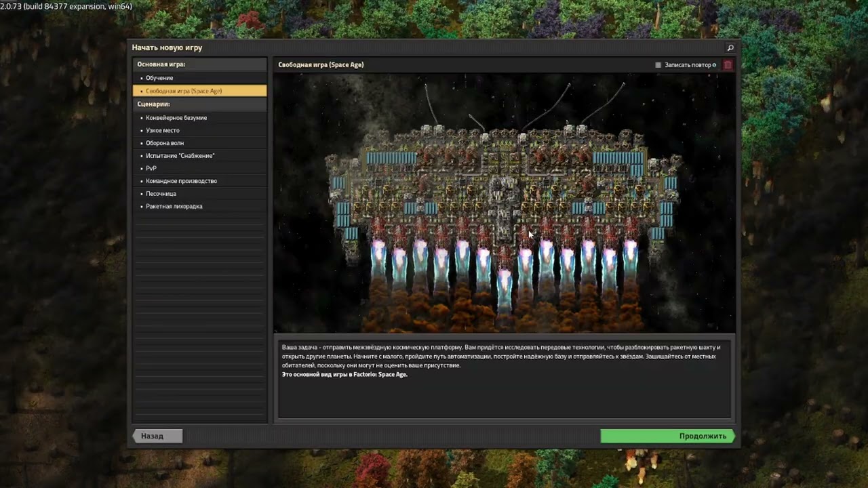
Task: Click the info icon beside Записать повтор
Action: [x=714, y=65]
